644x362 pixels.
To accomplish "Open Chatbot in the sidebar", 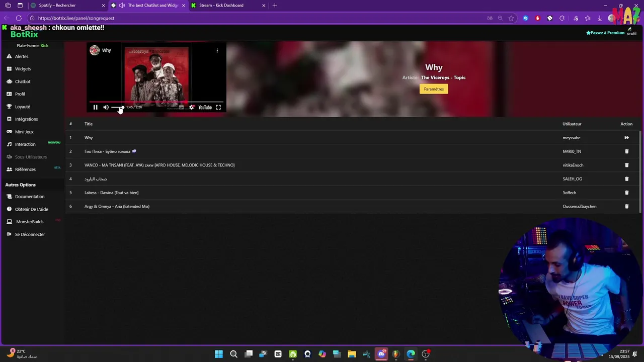I will [x=23, y=81].
